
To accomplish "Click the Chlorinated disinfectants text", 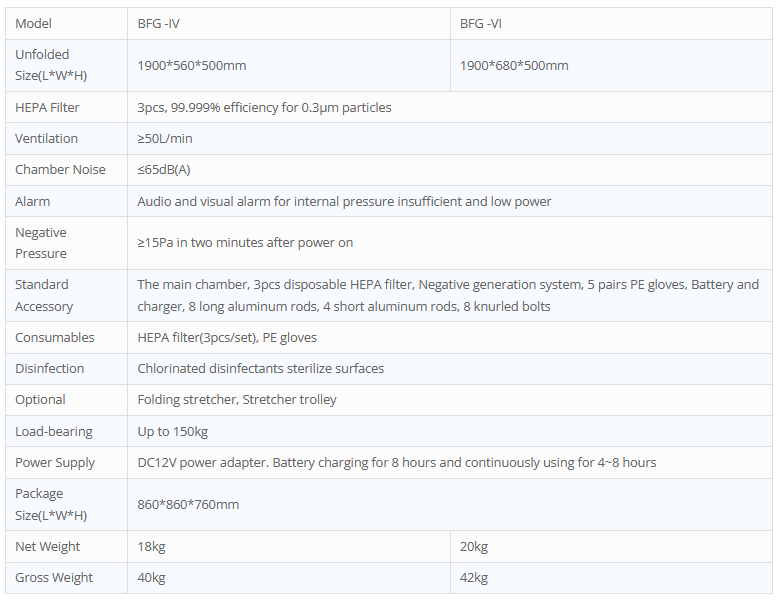I will point(260,369).
